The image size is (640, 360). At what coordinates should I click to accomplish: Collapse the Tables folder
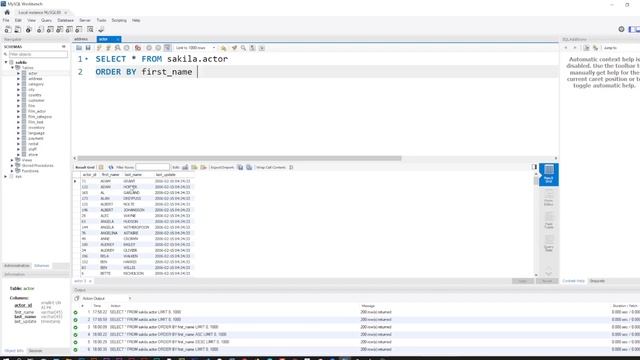[12, 68]
